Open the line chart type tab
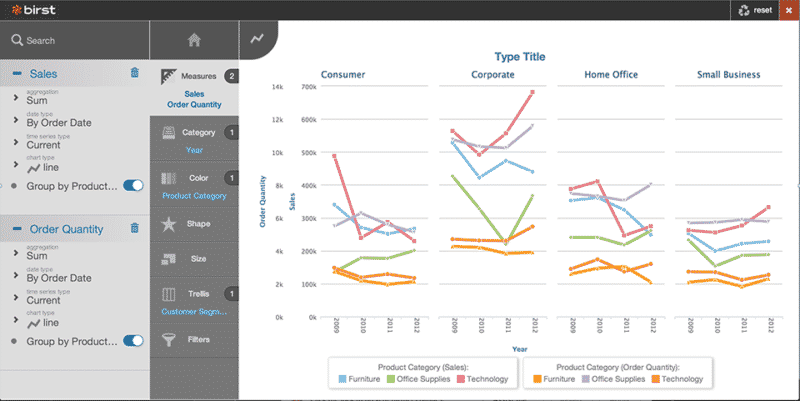The image size is (800, 401). pyautogui.click(x=257, y=39)
